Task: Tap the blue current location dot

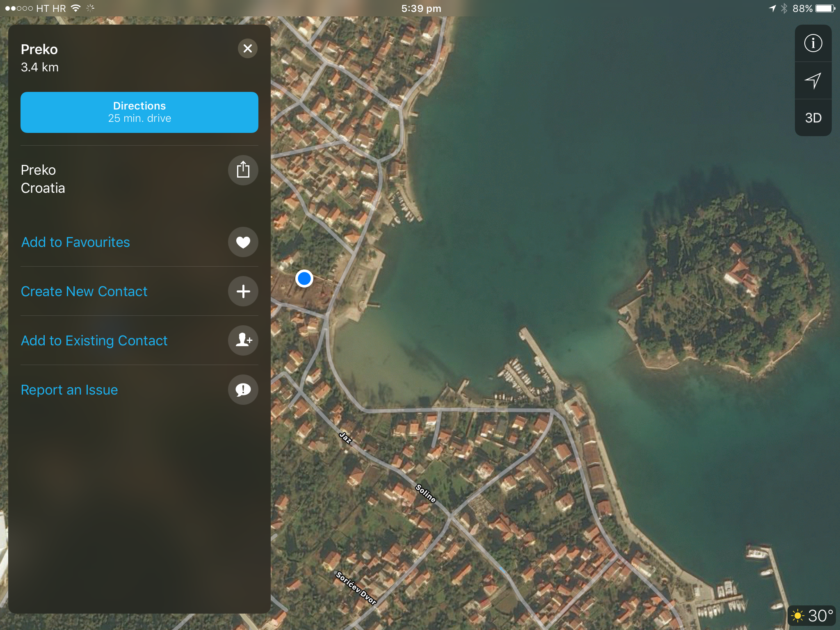Action: [x=304, y=279]
